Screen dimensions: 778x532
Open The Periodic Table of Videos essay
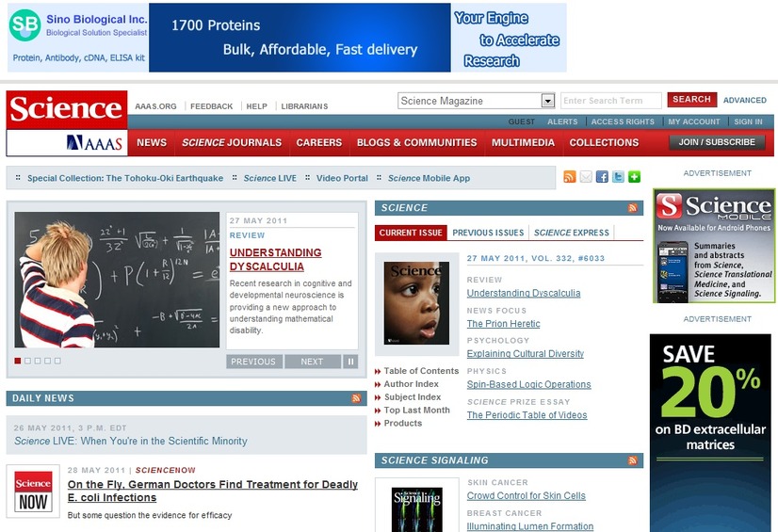pos(527,415)
